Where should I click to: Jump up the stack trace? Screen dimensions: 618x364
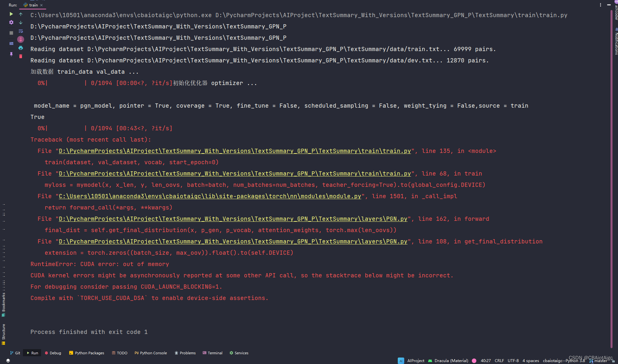click(x=21, y=14)
